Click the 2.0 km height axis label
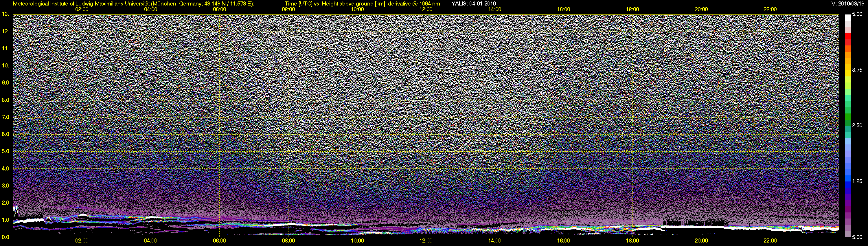Viewport: 868px width, 246px height. tap(5, 203)
